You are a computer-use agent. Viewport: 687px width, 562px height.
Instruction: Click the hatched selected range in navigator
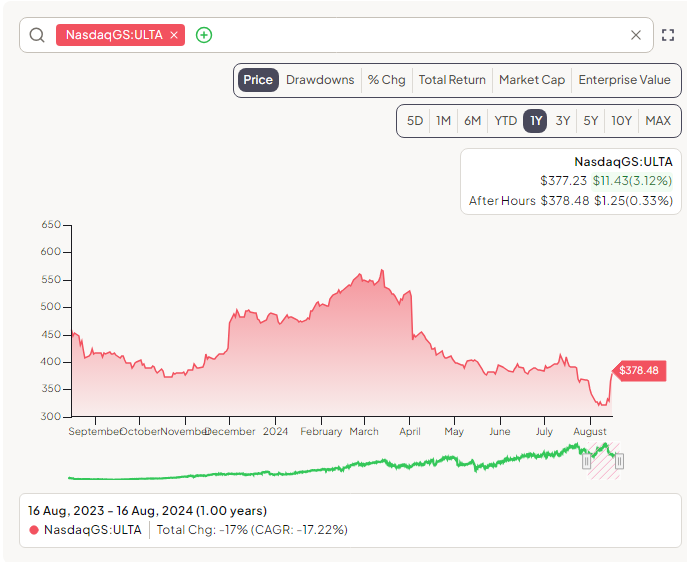[x=603, y=461]
